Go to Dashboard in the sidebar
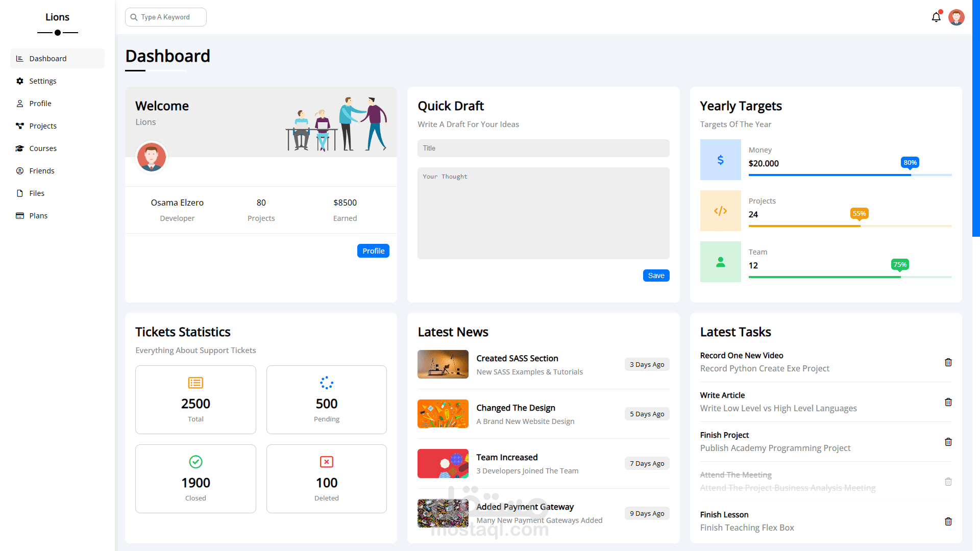The height and width of the screenshot is (551, 980). (x=57, y=59)
